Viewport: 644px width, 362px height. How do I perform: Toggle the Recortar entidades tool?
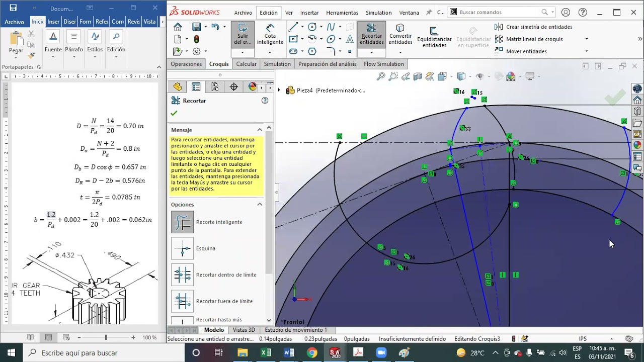(x=372, y=34)
